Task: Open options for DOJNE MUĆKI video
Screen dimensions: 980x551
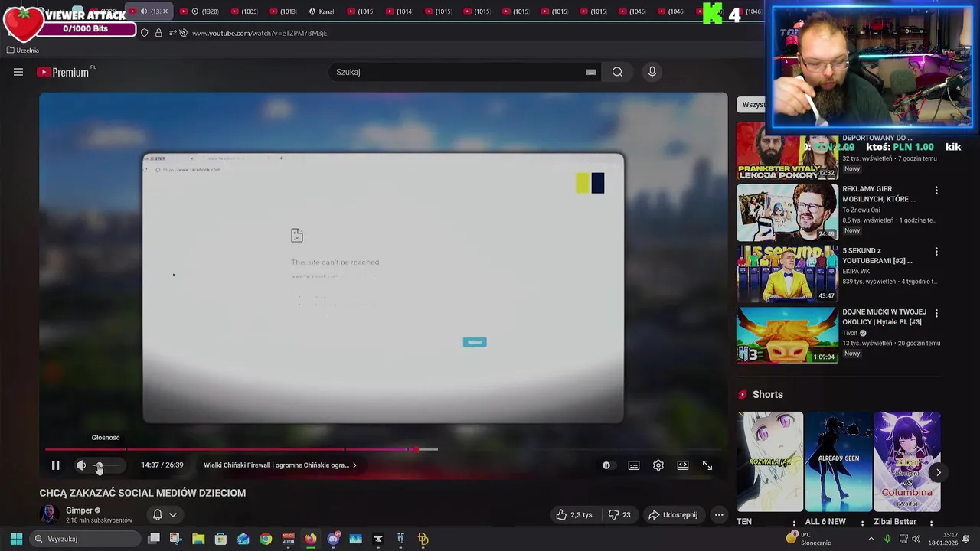Action: 936,313
